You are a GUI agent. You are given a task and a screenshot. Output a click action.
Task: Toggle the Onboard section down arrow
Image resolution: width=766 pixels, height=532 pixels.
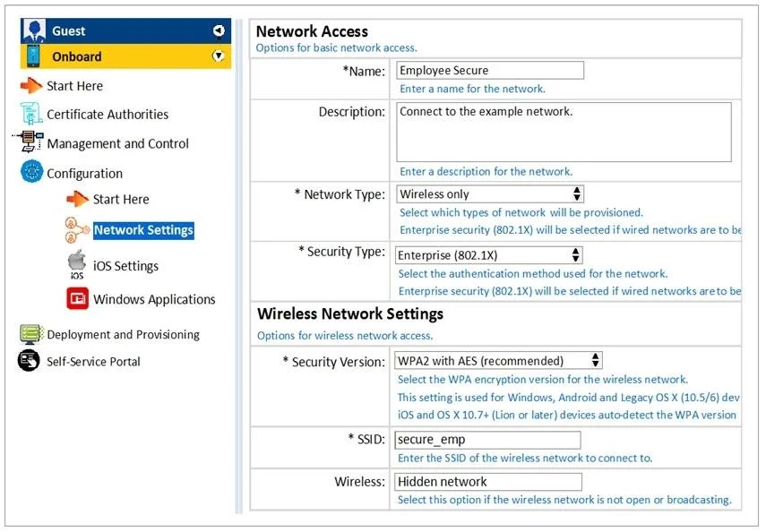[x=219, y=56]
